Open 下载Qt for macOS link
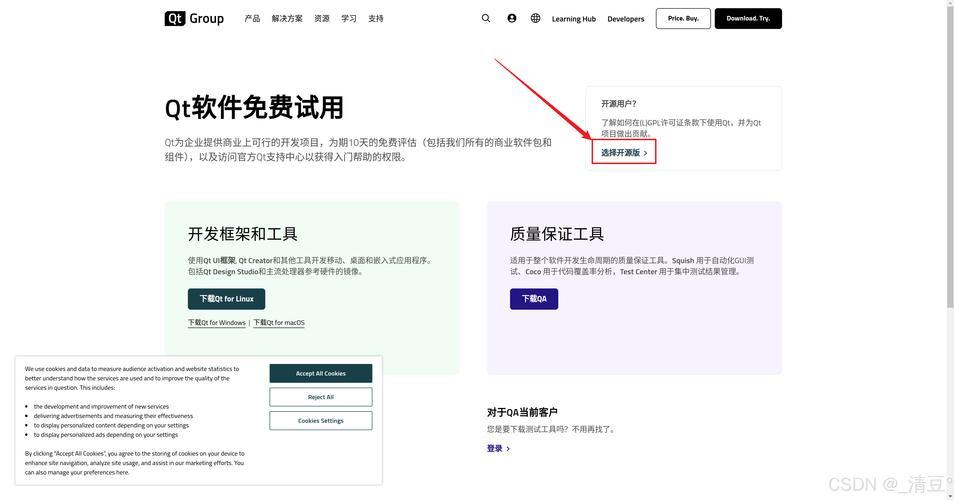954x500 pixels. click(x=279, y=323)
